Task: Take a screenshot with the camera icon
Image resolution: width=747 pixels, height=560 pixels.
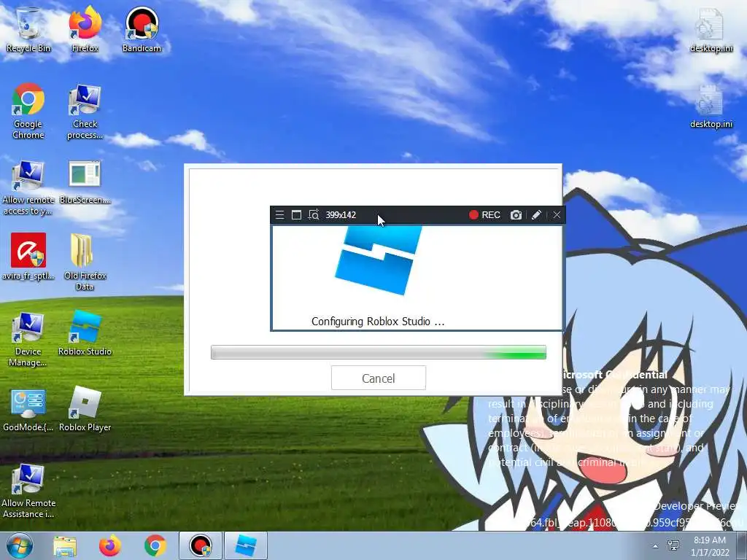Action: 516,215
